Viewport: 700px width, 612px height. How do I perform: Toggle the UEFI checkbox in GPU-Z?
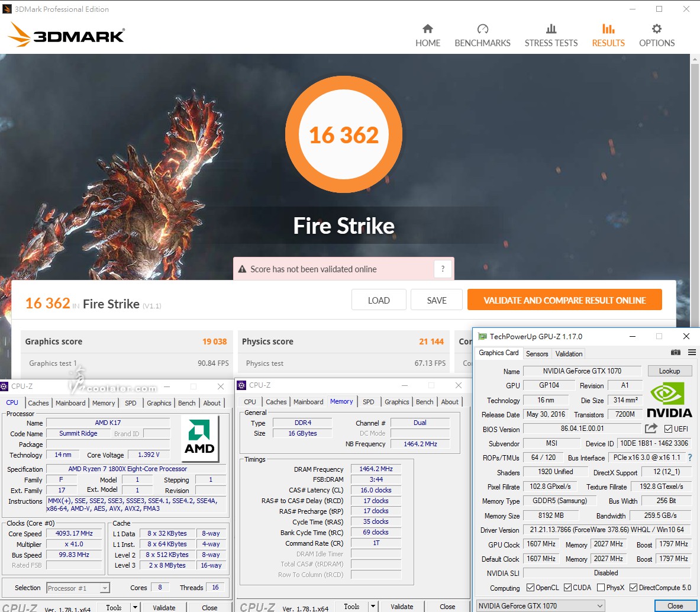tap(668, 429)
